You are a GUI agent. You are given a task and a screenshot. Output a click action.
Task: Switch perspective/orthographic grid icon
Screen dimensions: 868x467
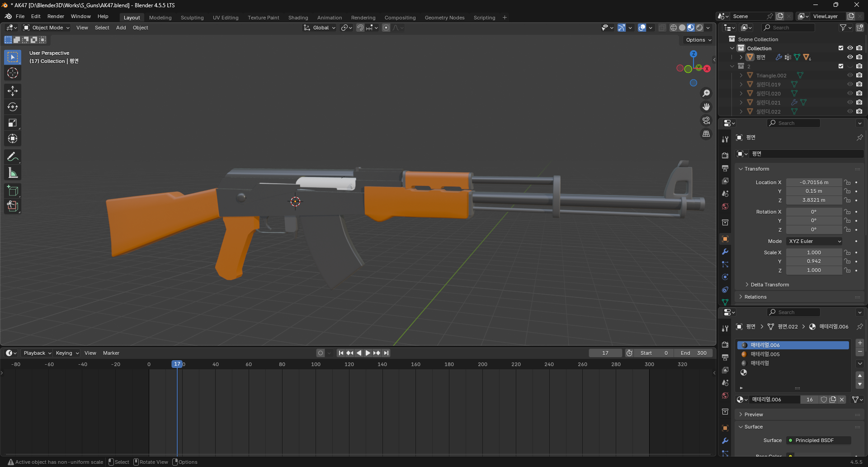coord(706,134)
